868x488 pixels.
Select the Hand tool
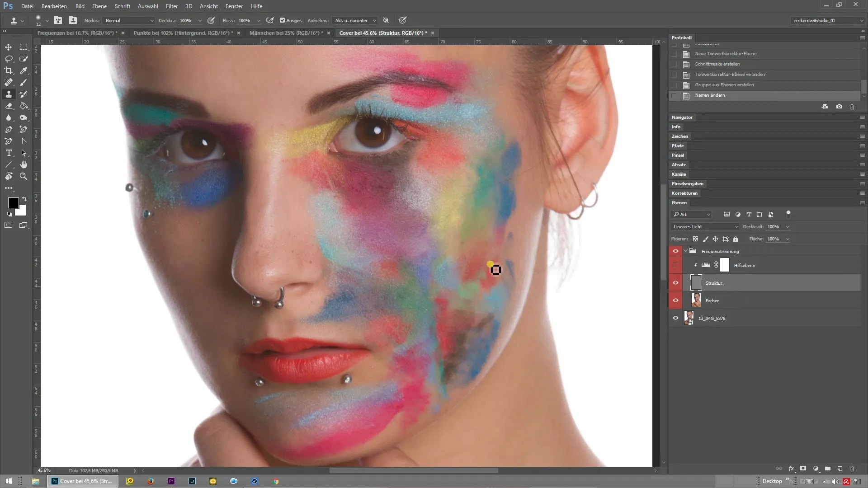pyautogui.click(x=24, y=164)
